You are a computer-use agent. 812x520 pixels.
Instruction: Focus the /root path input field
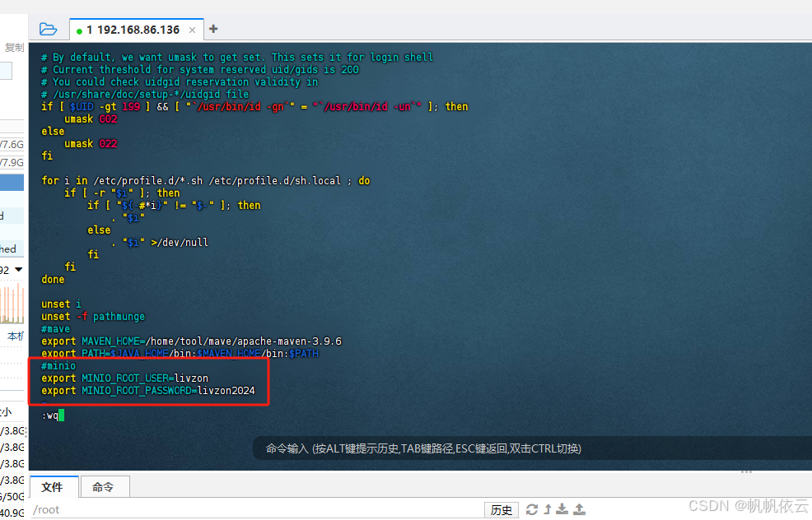click(x=256, y=509)
